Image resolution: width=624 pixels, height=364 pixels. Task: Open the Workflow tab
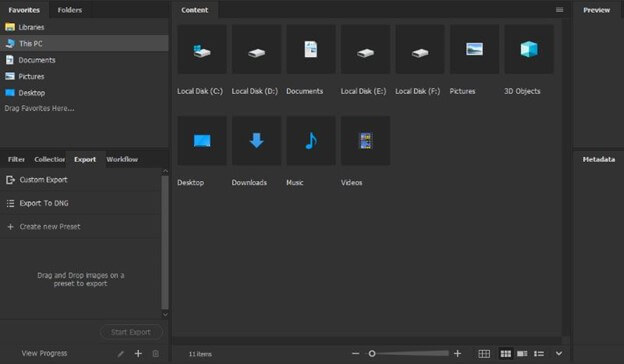pyautogui.click(x=122, y=159)
